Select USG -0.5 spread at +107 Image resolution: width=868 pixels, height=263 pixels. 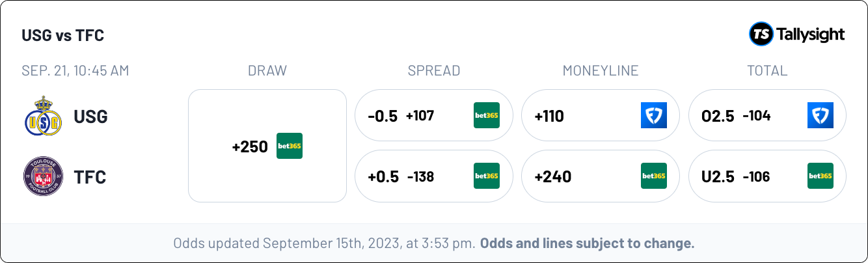pos(434,115)
